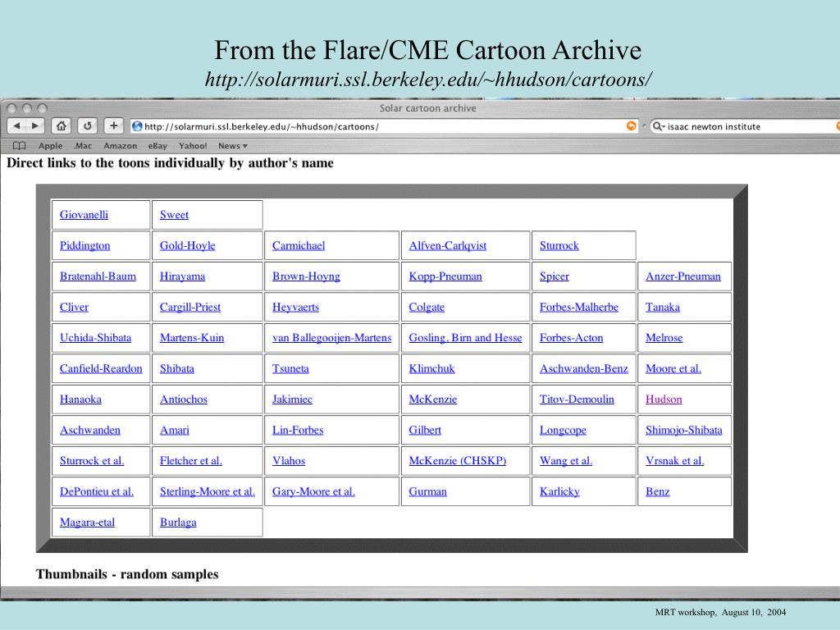This screenshot has height=630, width=840.
Task: Open the Tanaka link
Action: 663,308
